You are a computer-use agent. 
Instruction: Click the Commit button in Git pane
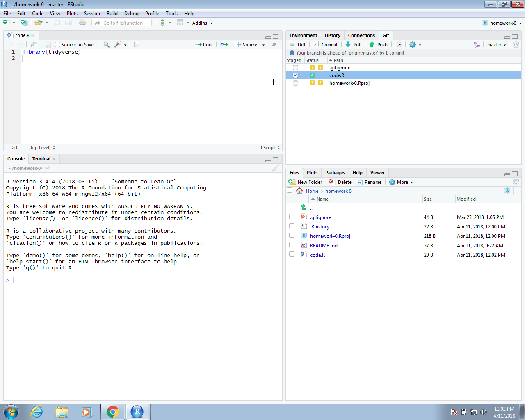325,45
